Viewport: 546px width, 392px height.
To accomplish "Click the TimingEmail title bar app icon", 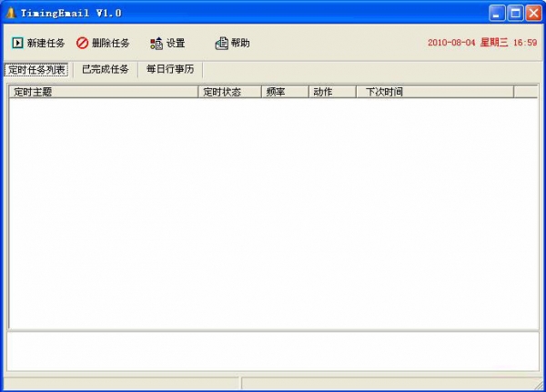I will (11, 13).
